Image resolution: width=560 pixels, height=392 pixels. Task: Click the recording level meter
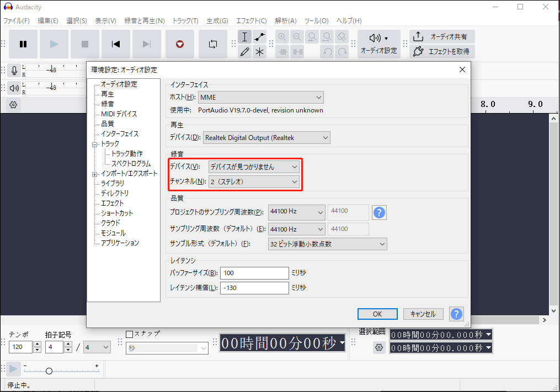coord(56,71)
